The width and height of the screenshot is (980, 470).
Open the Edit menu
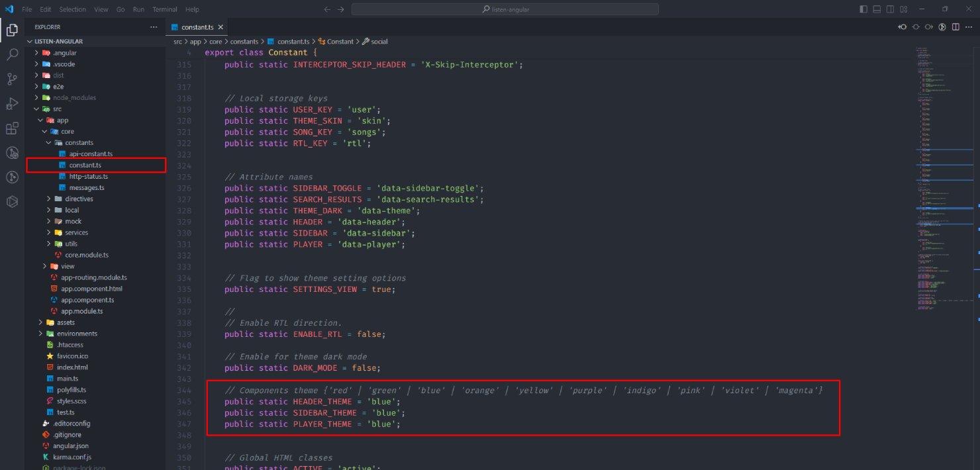point(46,9)
